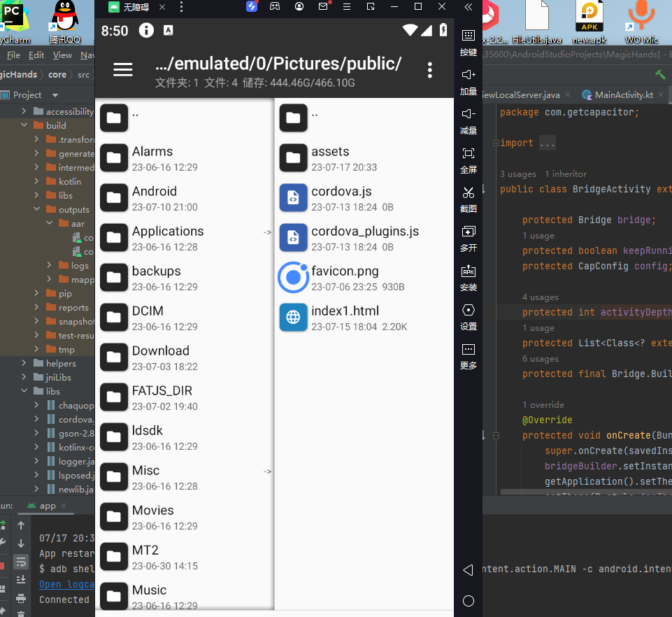Open the 设置 settings icon in sidebar
The height and width of the screenshot is (617, 672).
(468, 310)
